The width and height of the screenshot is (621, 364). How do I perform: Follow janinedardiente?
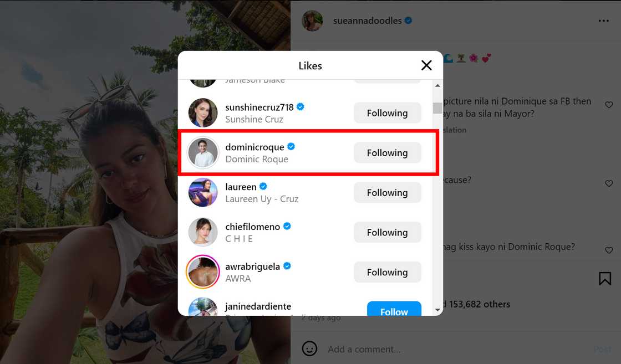394,310
